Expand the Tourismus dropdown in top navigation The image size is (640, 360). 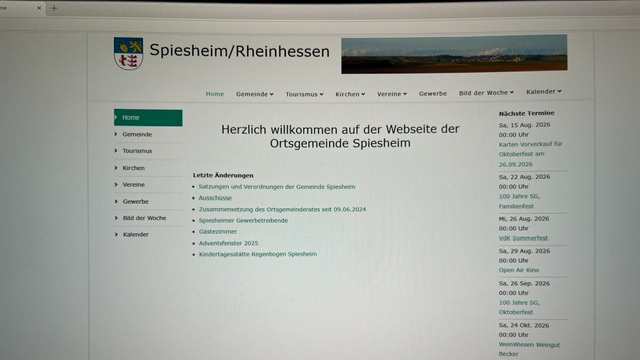(304, 94)
